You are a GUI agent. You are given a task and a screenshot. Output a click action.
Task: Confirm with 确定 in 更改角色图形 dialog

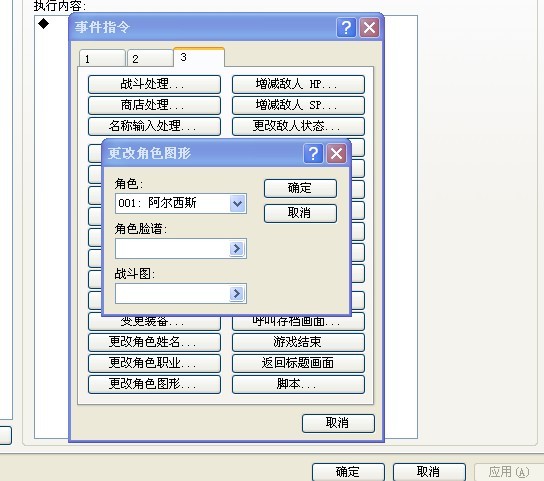click(300, 188)
